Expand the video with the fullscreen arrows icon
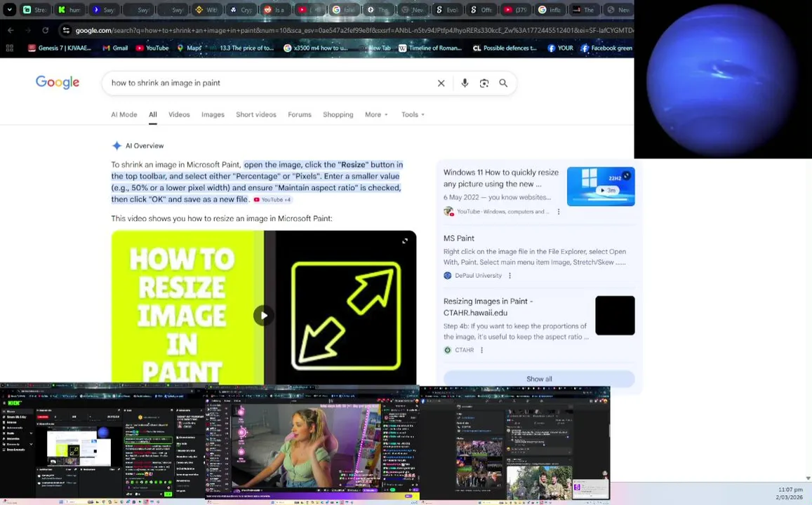This screenshot has height=505, width=812. [x=405, y=241]
